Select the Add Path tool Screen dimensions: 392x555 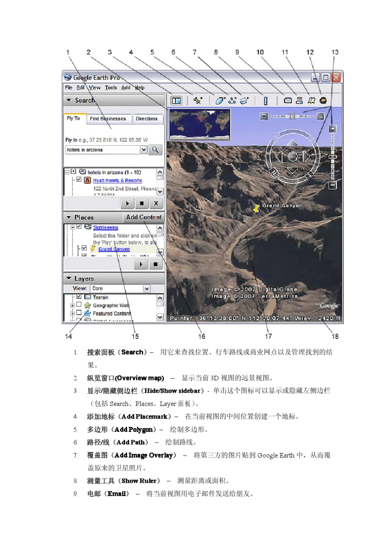[x=233, y=100]
